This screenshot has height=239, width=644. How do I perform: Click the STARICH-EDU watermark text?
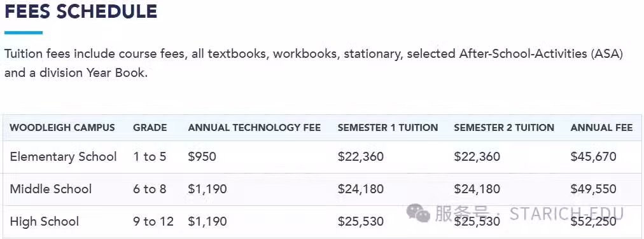tap(567, 214)
